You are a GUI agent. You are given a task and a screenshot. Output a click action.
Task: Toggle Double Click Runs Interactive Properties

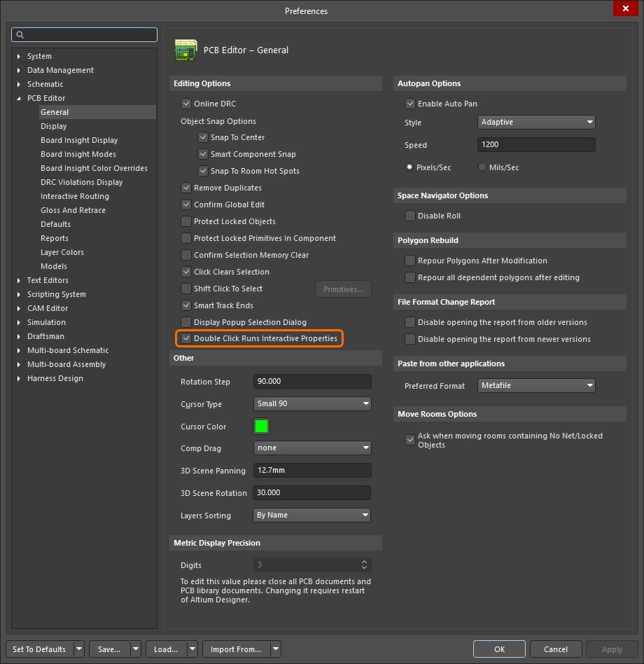[186, 338]
